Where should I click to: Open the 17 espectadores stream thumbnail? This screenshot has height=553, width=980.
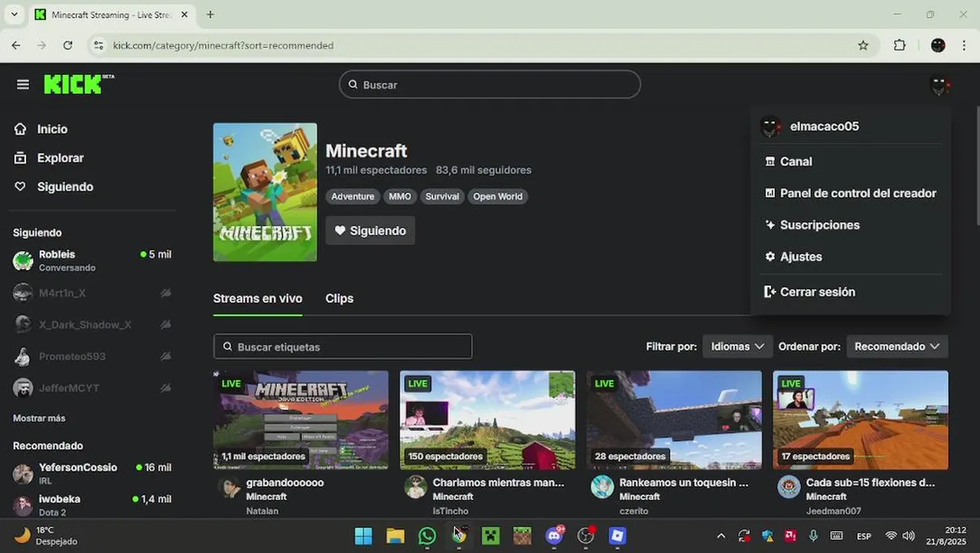pos(861,420)
